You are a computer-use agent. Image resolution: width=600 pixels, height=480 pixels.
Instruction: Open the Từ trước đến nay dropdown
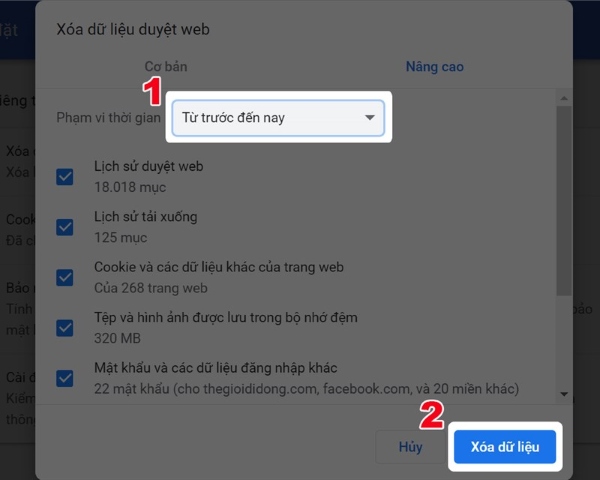[x=270, y=118]
